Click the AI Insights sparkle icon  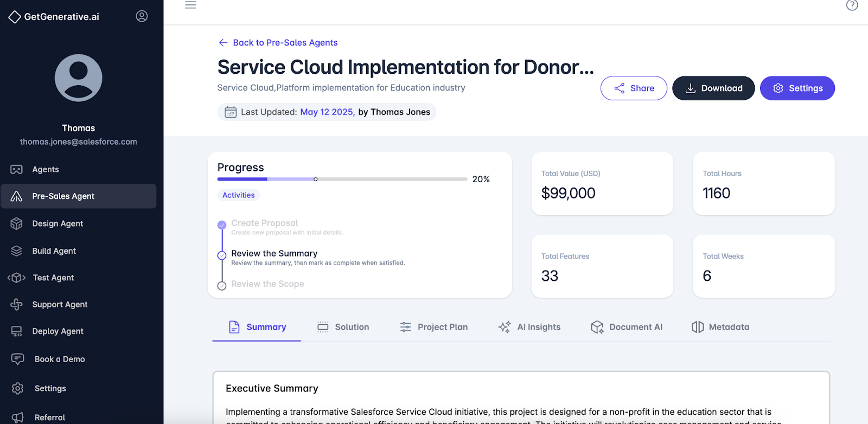point(505,327)
